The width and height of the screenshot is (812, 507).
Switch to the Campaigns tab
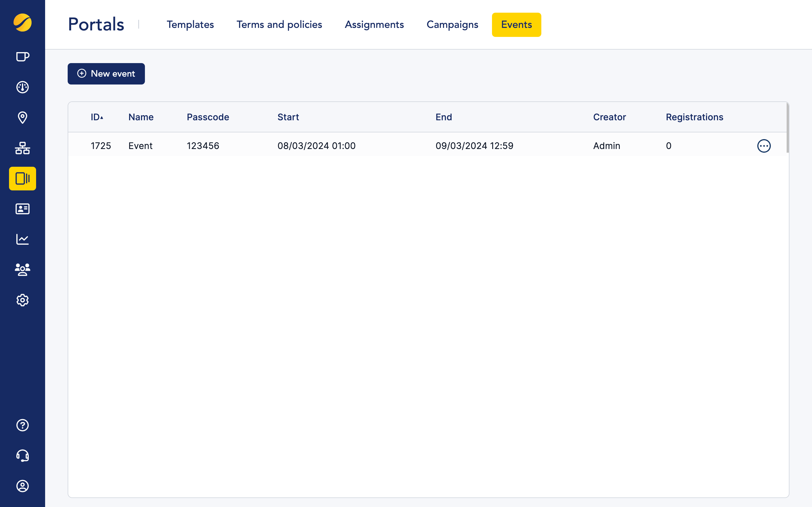tap(452, 25)
